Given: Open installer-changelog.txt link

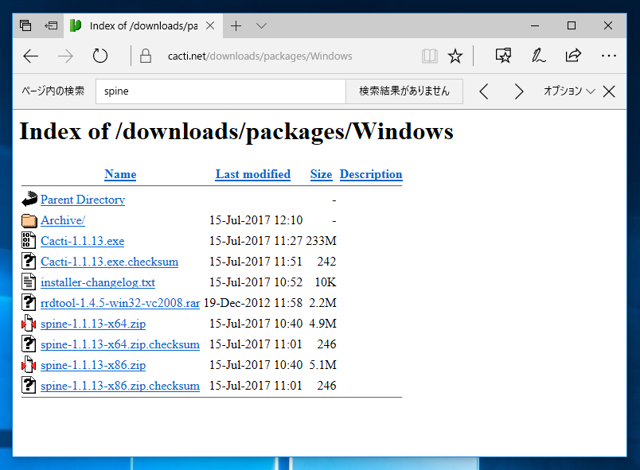Looking at the screenshot, I should pos(98,282).
